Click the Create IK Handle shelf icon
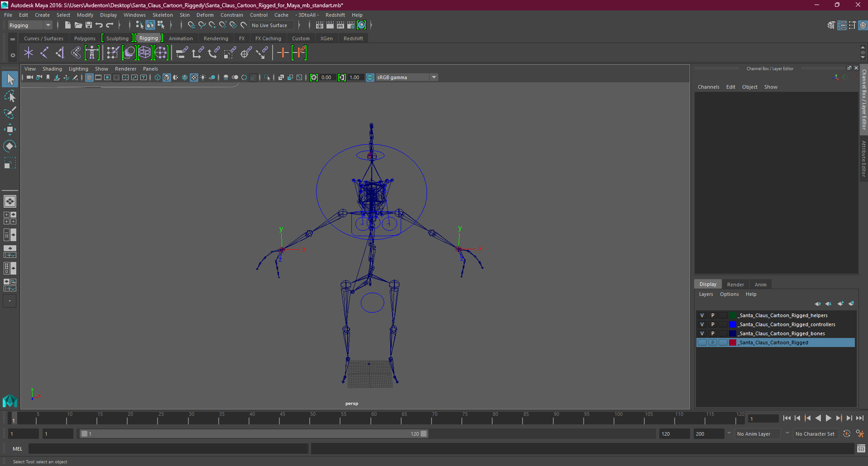The height and width of the screenshot is (466, 868). tap(60, 53)
